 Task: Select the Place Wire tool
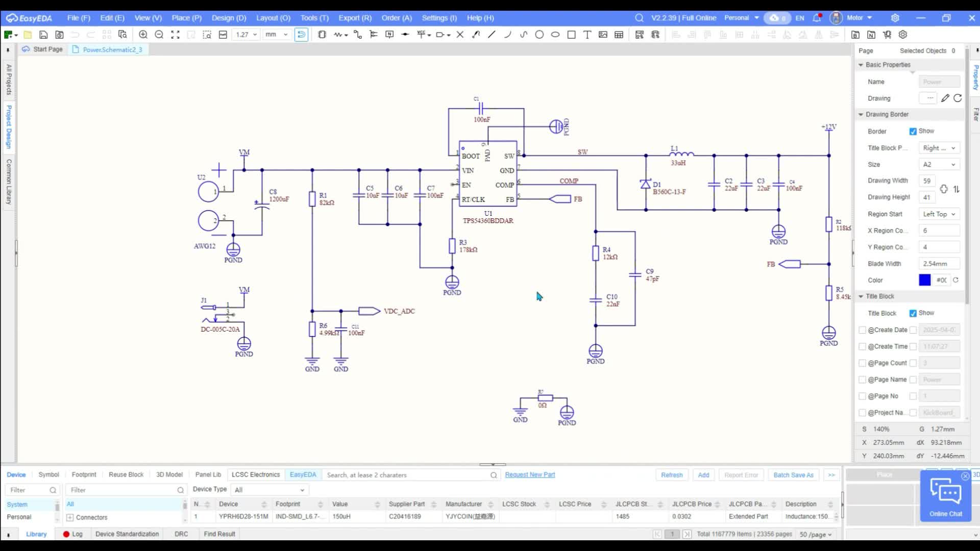tap(357, 35)
